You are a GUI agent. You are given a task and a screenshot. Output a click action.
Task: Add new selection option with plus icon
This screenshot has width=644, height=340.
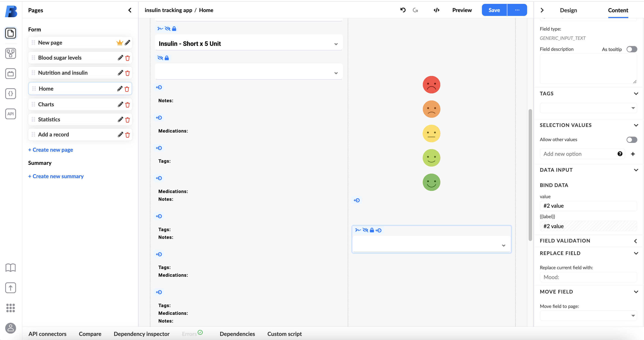633,154
